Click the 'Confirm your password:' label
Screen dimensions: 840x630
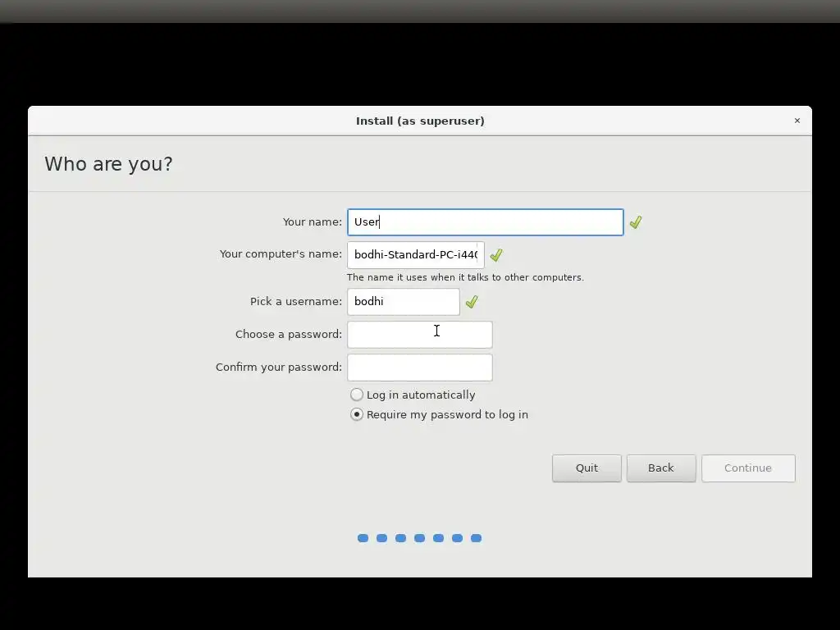pos(279,367)
